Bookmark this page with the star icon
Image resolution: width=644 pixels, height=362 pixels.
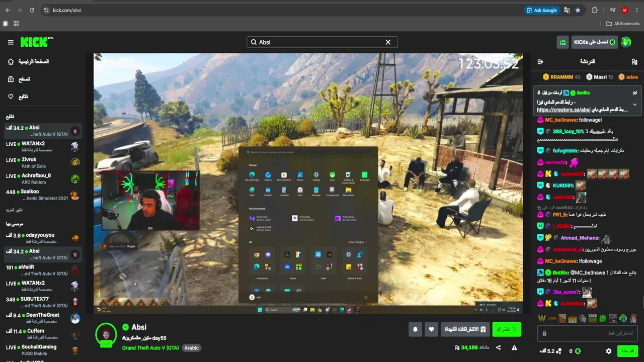coord(578,10)
